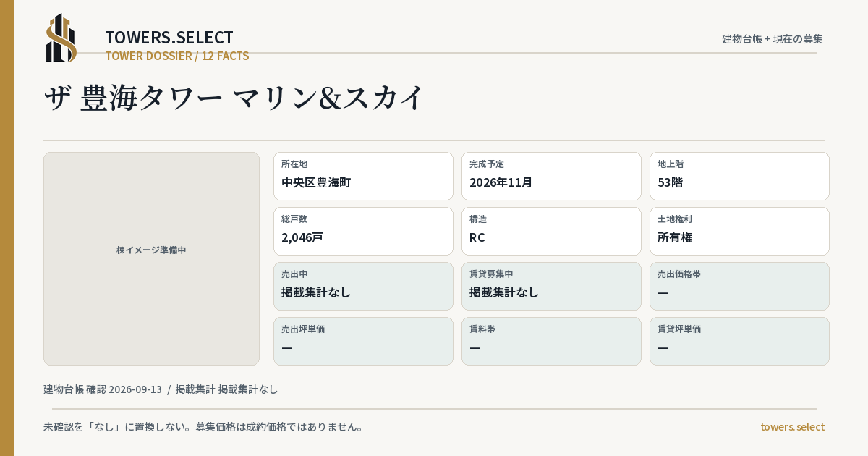Select the 賃料帯 card
This screenshot has height=456, width=868.
[x=551, y=341]
